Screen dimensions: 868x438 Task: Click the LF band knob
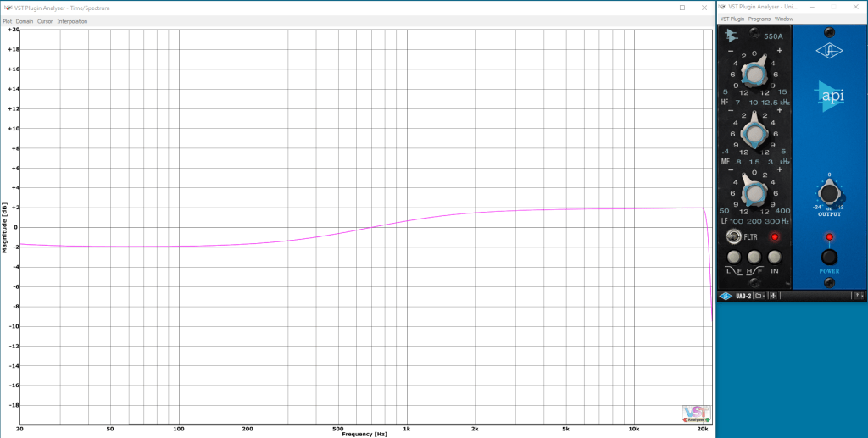coord(753,191)
